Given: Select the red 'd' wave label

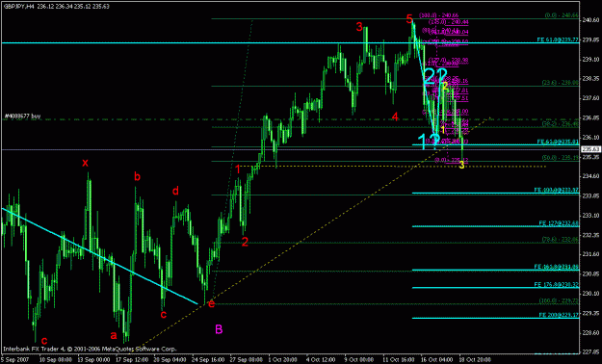Looking at the screenshot, I should (175, 191).
